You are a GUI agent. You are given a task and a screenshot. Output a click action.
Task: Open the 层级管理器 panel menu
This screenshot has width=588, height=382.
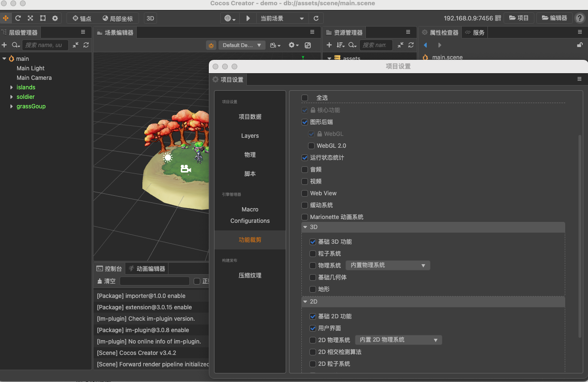(x=83, y=32)
